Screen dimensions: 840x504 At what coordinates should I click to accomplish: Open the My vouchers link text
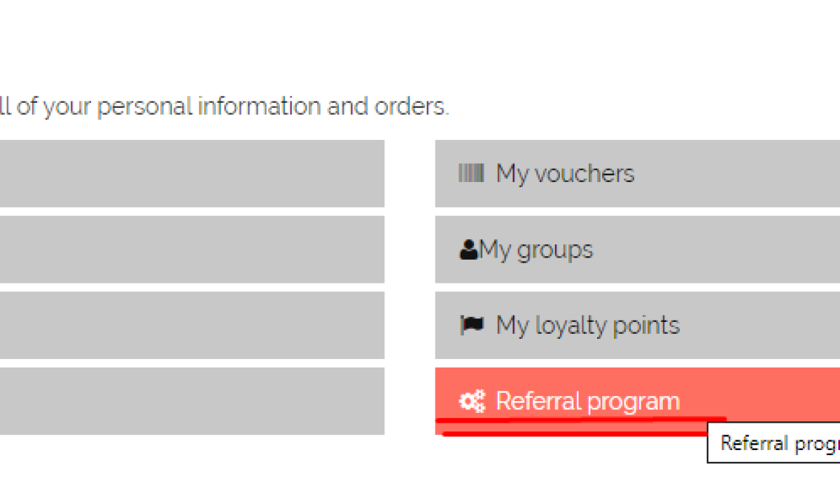pyautogui.click(x=565, y=173)
